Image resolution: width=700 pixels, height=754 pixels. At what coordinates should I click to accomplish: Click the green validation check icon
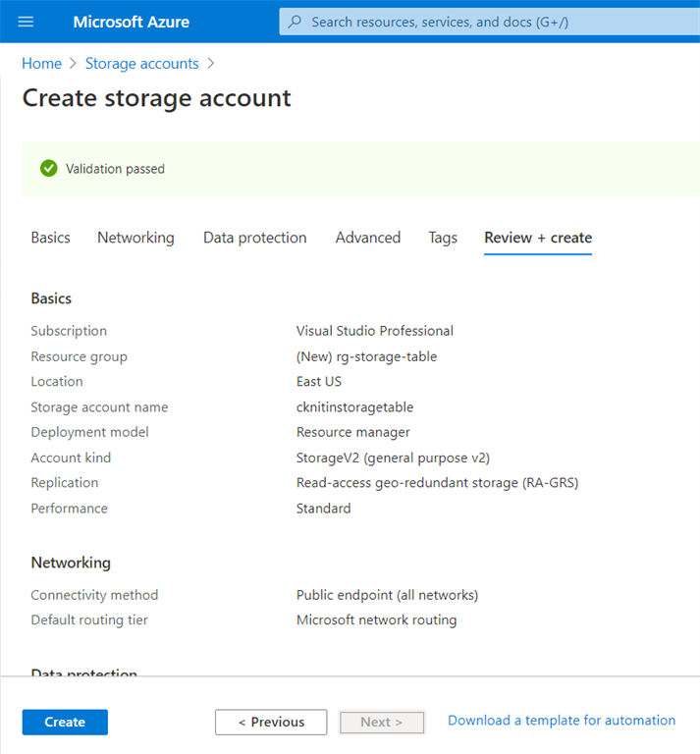49,169
